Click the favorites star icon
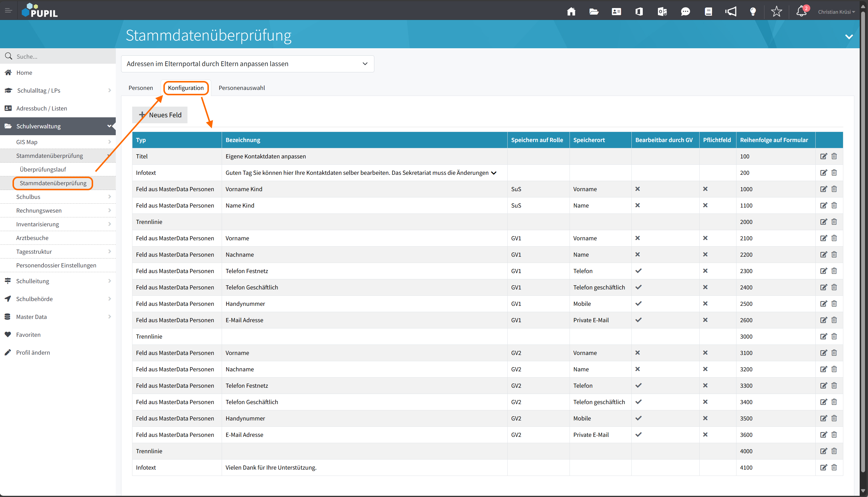Screen dimensions: 868x497 (x=777, y=12)
